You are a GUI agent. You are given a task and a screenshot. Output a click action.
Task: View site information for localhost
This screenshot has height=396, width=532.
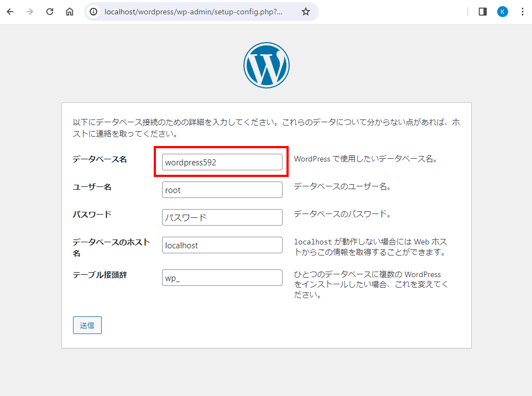pyautogui.click(x=94, y=12)
